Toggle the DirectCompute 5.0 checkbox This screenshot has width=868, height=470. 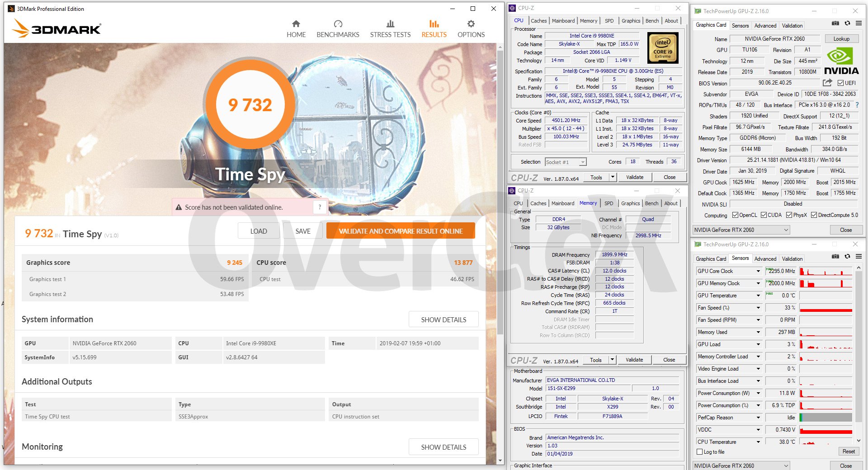pos(814,215)
